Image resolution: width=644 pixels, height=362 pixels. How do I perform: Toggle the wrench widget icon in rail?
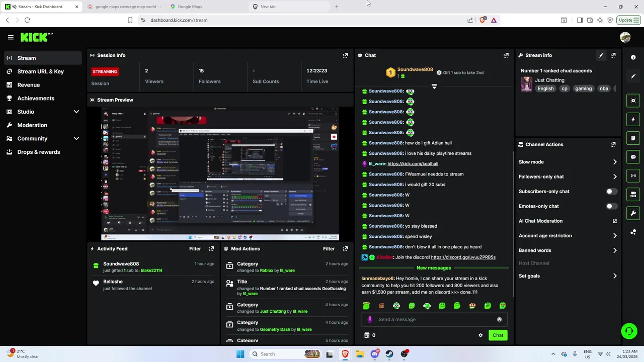tap(633, 213)
